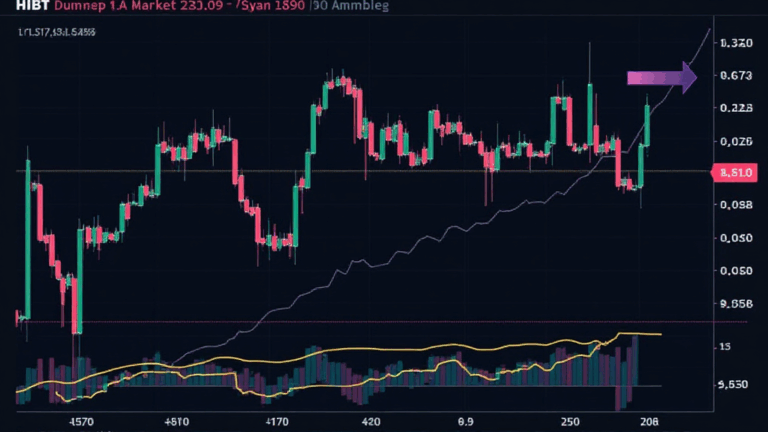Click the 9.556 price axis label
Screen dimensions: 768x432
pos(735,304)
